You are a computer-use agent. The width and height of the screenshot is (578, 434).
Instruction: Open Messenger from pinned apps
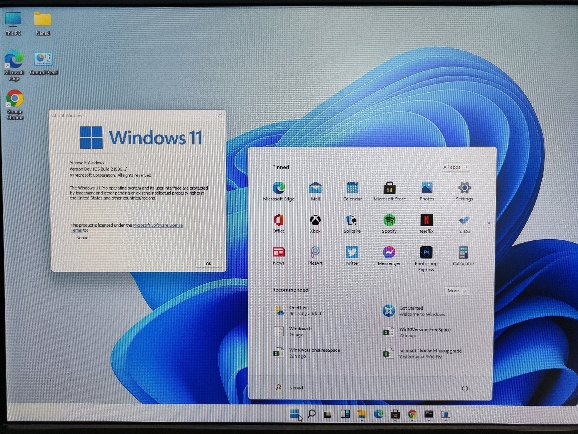(389, 255)
